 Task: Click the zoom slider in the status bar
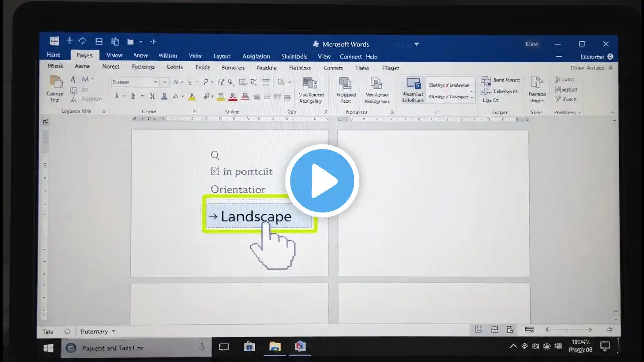coord(569,330)
